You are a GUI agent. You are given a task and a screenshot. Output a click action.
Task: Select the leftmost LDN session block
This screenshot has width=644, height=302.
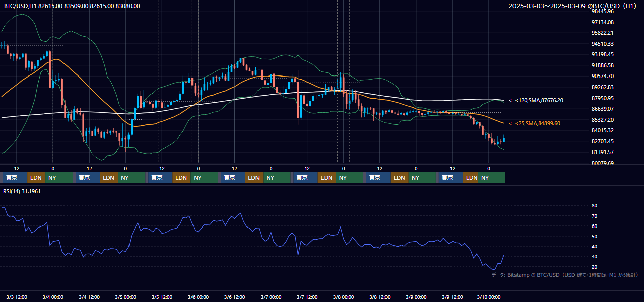pyautogui.click(x=36, y=178)
